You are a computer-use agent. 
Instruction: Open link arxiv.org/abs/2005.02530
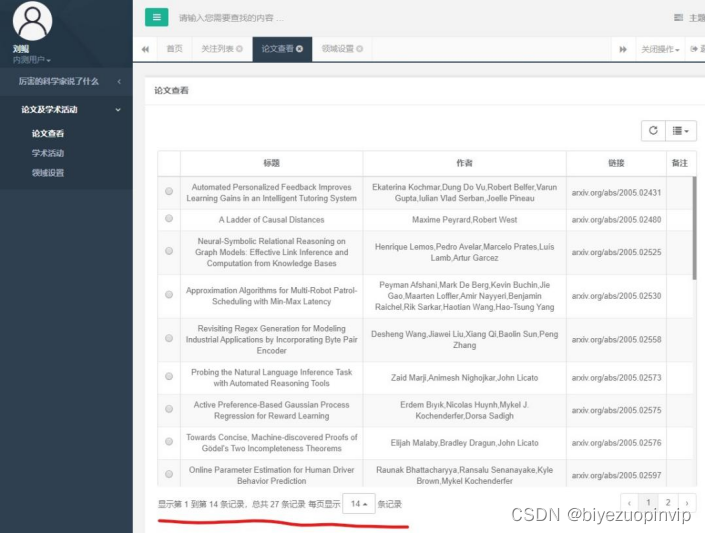[616, 296]
